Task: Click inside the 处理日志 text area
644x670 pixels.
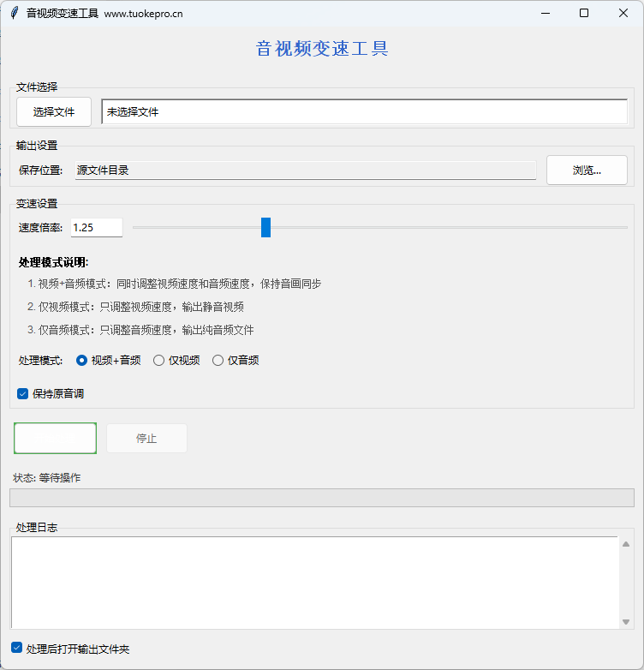Action: click(313, 583)
